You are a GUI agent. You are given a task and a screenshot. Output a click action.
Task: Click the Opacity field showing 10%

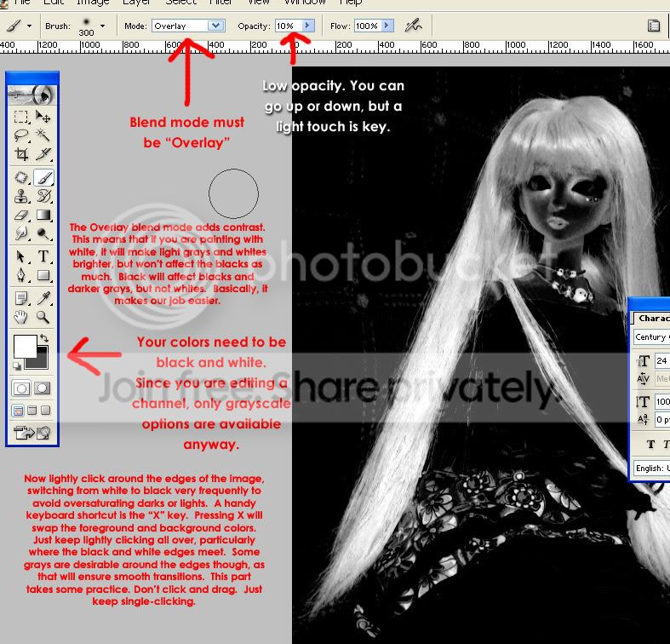[x=289, y=26]
